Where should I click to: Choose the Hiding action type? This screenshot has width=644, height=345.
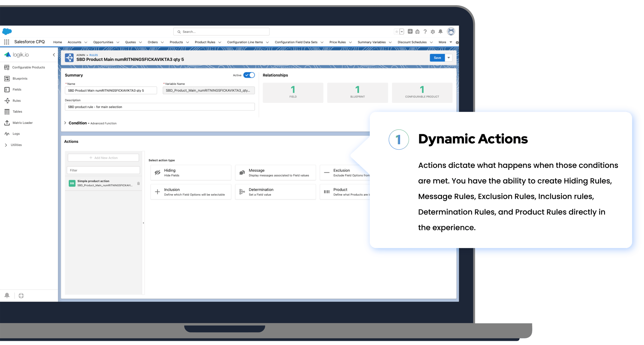click(x=191, y=173)
